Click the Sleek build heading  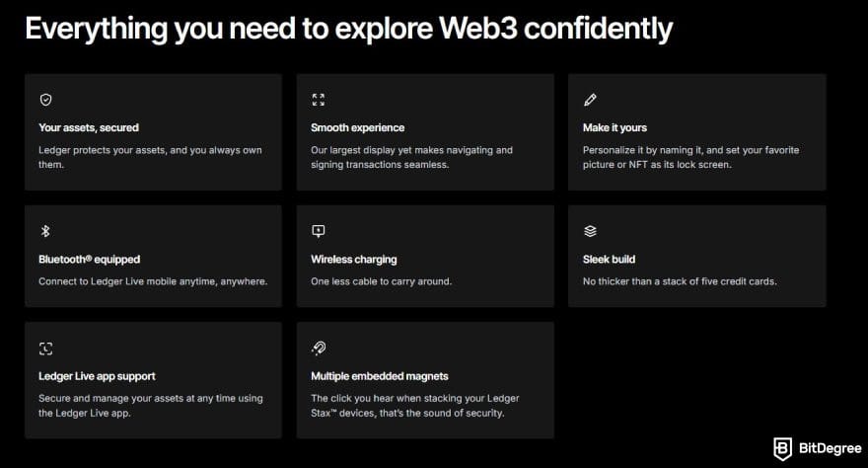(609, 260)
